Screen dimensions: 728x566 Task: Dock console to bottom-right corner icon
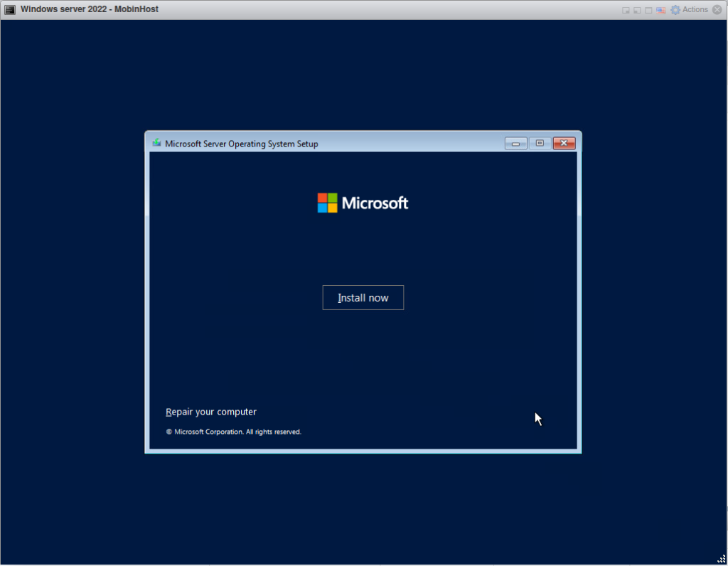(x=626, y=10)
